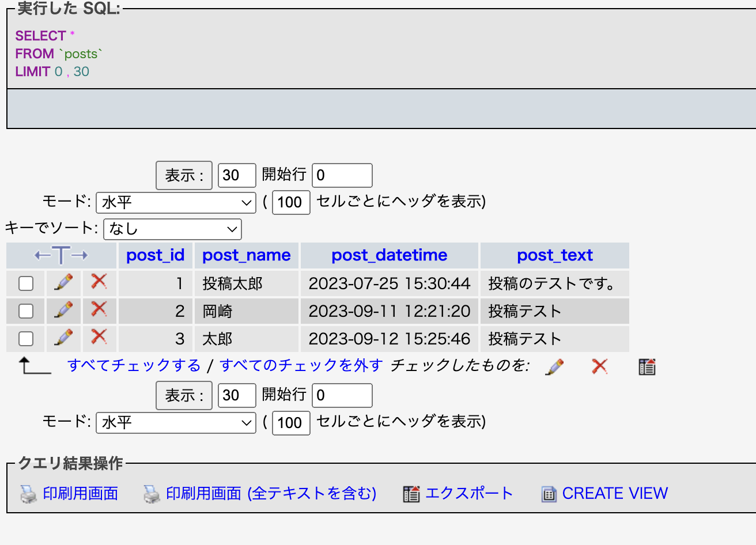Image resolution: width=756 pixels, height=545 pixels.
Task: Sort by the post_name column header
Action: 247,255
